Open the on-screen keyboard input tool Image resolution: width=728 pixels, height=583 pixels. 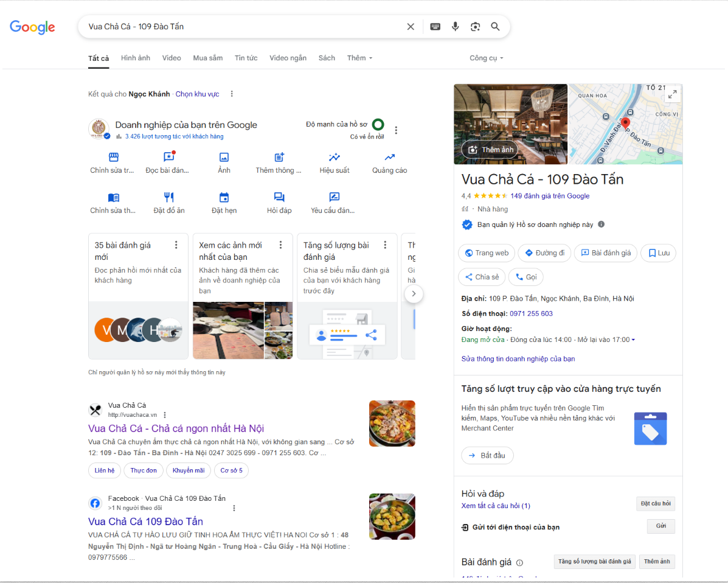[435, 27]
